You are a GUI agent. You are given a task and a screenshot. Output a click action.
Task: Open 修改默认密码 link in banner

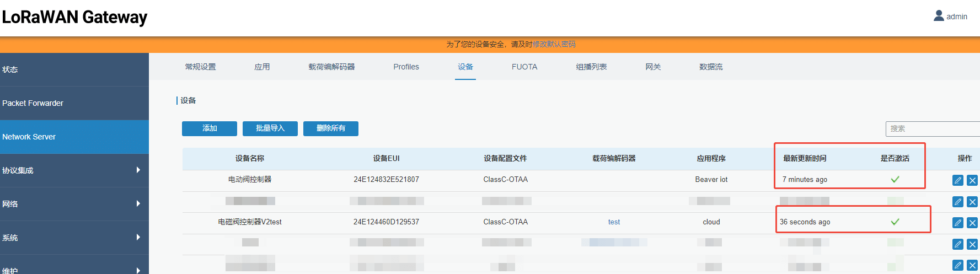(x=554, y=44)
